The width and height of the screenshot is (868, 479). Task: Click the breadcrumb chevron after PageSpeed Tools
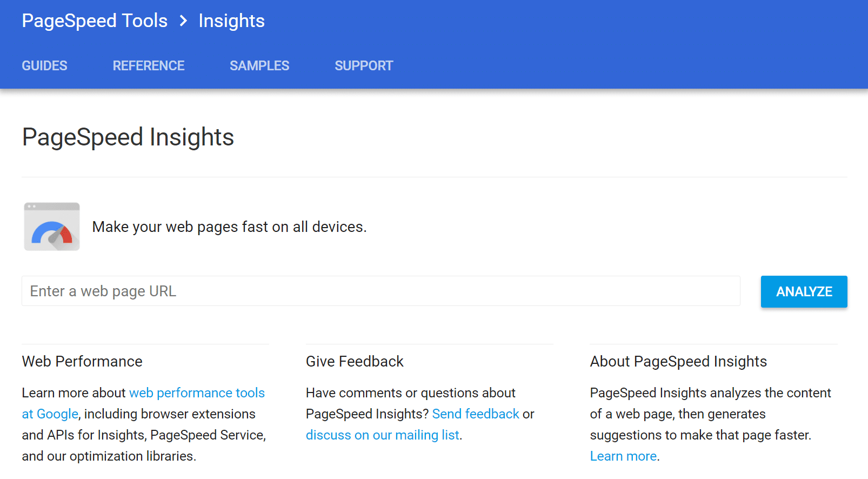tap(184, 21)
